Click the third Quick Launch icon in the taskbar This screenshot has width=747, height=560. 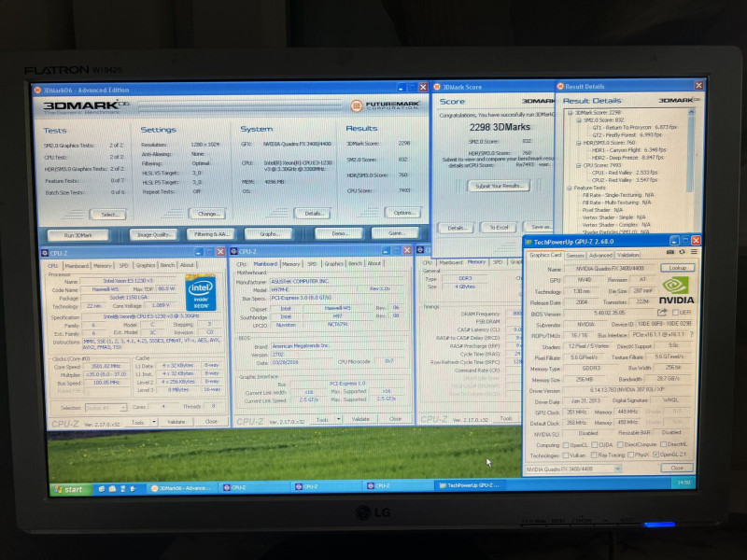pos(122,488)
